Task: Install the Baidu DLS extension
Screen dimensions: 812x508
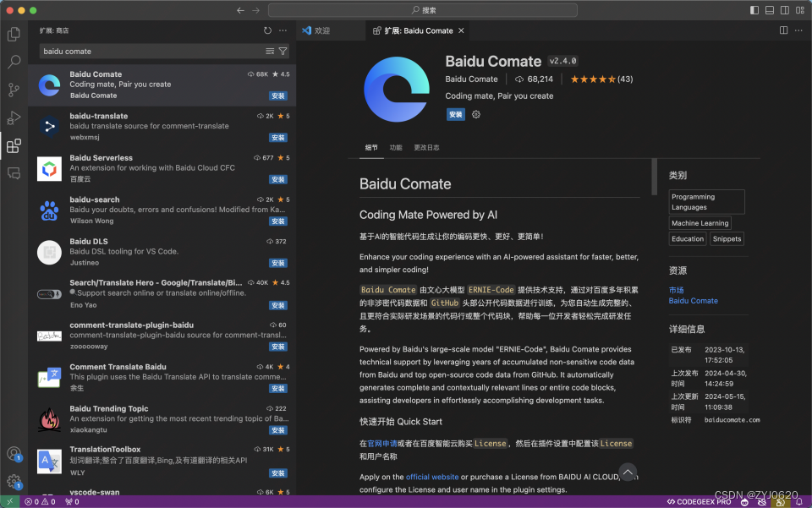Action: pyautogui.click(x=278, y=263)
